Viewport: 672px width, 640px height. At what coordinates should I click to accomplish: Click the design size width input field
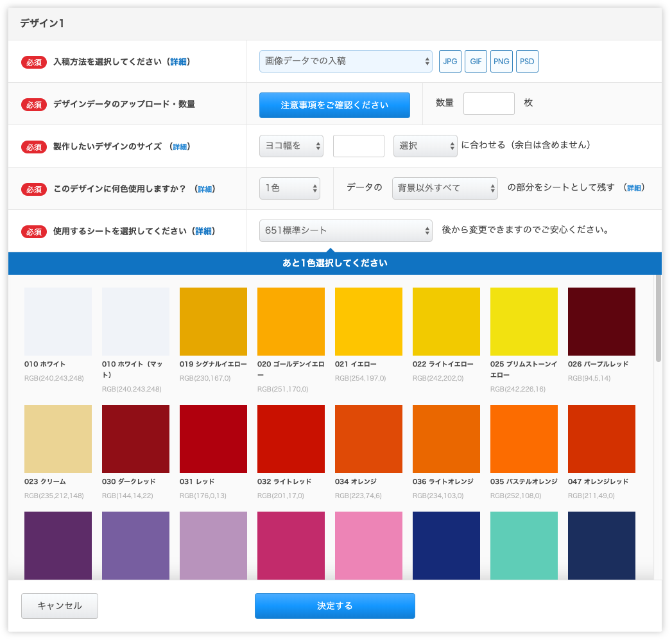click(358, 146)
